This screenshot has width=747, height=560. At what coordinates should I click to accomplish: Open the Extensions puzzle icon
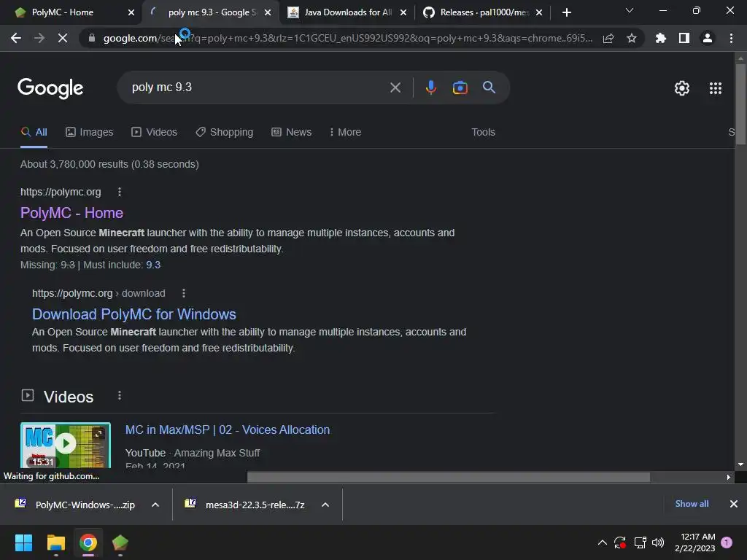[x=661, y=38]
